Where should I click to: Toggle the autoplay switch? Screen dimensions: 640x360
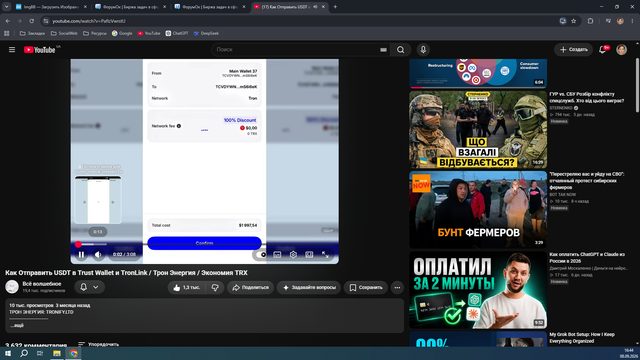pos(260,254)
